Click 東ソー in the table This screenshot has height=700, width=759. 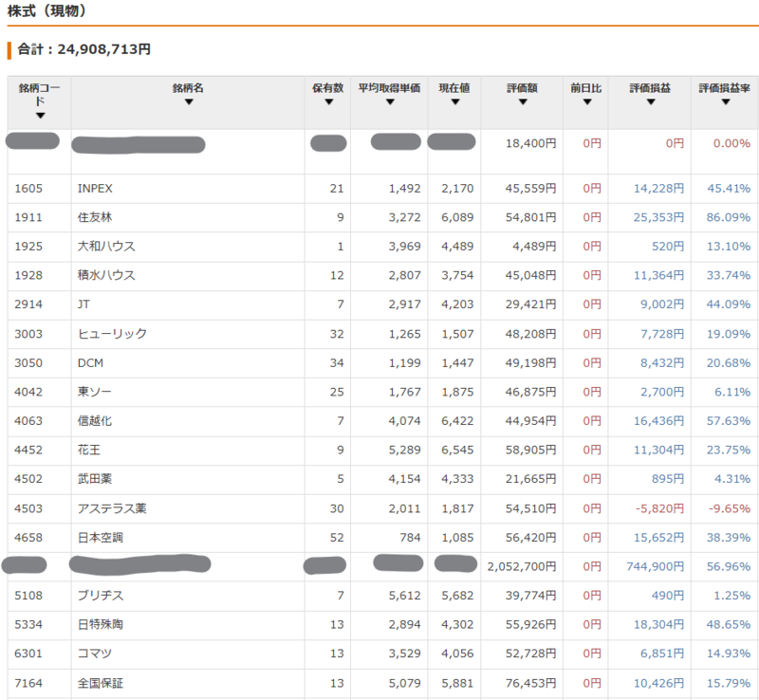pyautogui.click(x=94, y=392)
